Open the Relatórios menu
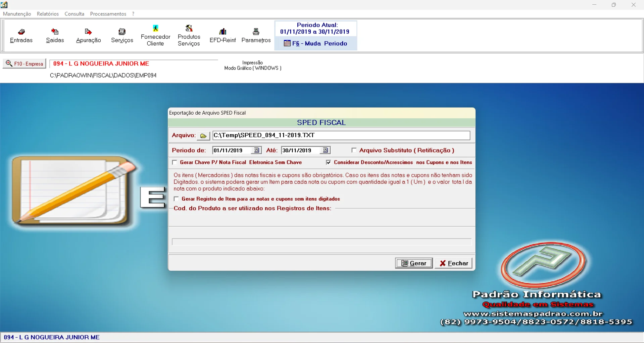 (x=48, y=14)
